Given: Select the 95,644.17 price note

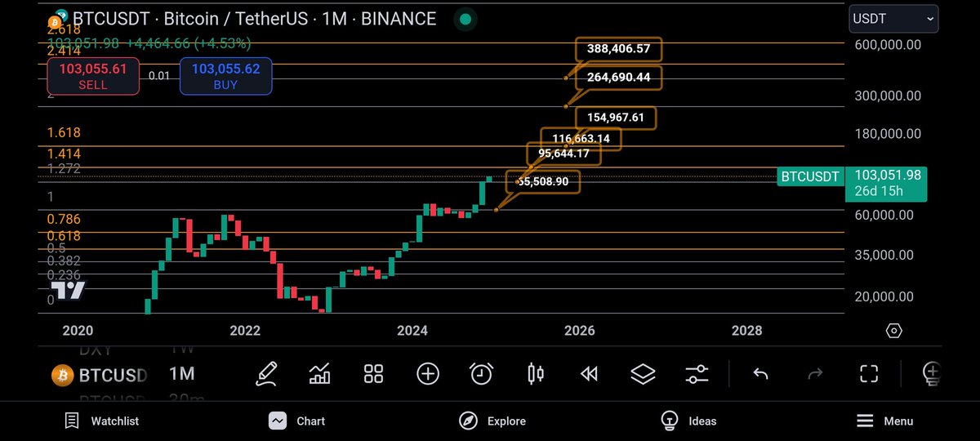Looking at the screenshot, I should click(x=563, y=154).
